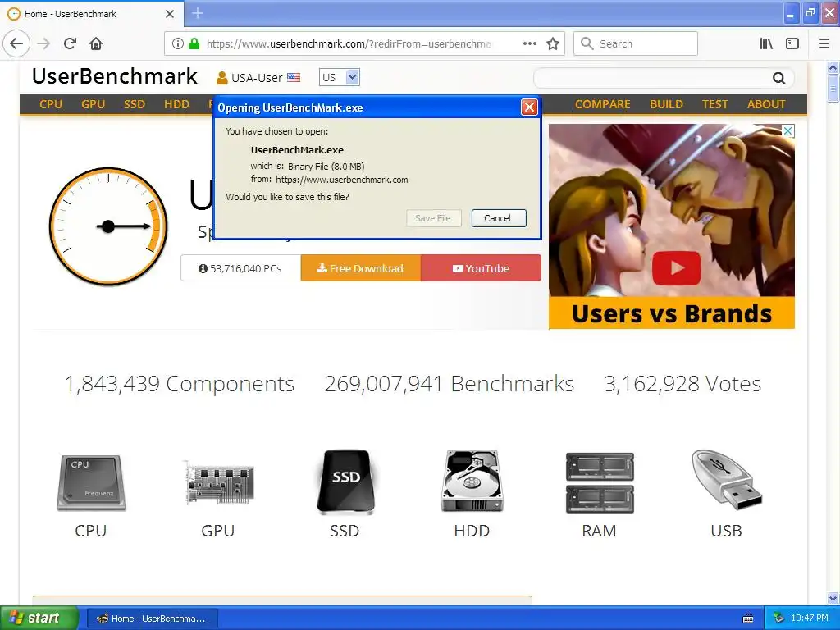
Task: Open the Firefox hamburger menu
Action: point(824,43)
